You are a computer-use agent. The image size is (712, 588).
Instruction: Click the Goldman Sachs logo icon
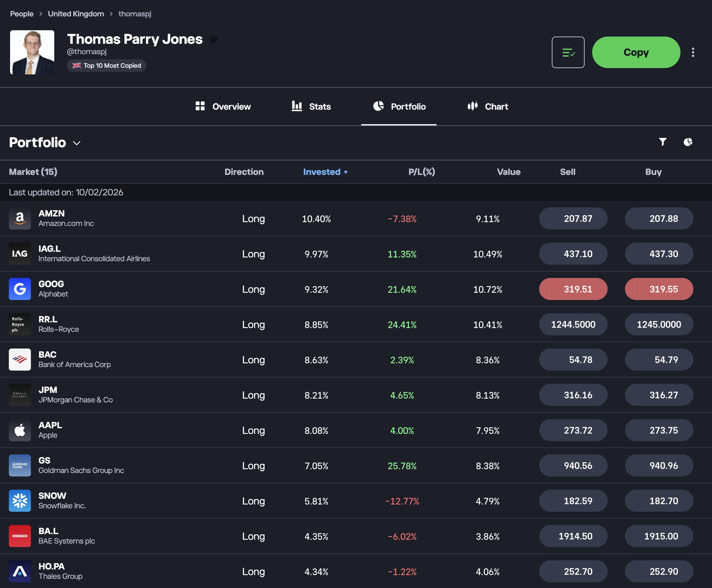click(20, 465)
